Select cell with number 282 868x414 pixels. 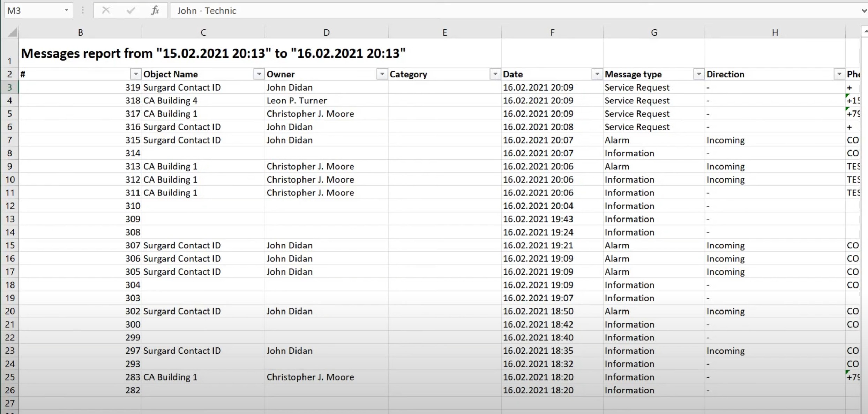(80, 390)
